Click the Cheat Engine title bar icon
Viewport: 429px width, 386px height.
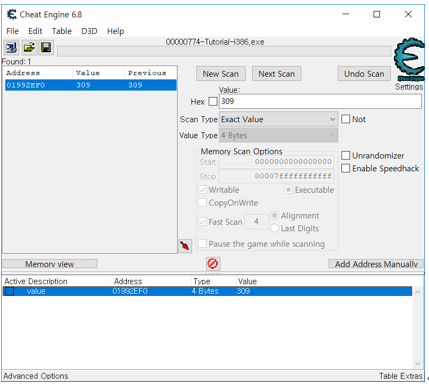tap(12, 14)
